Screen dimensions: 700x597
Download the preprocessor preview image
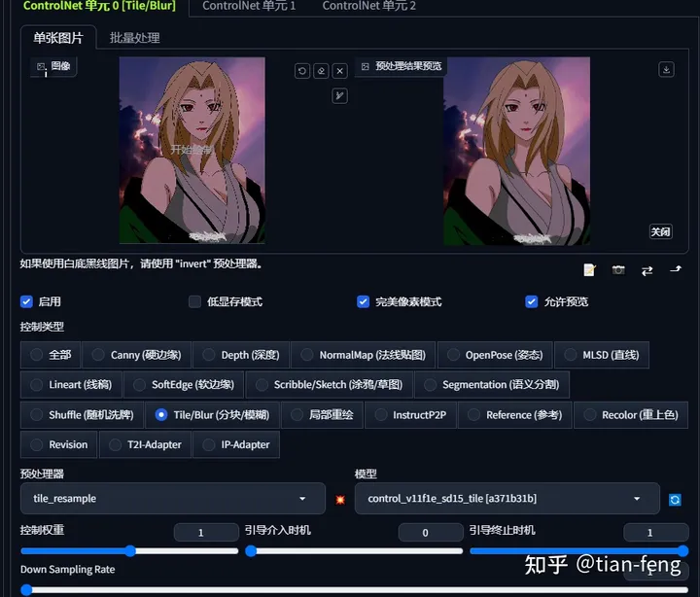coord(666,70)
